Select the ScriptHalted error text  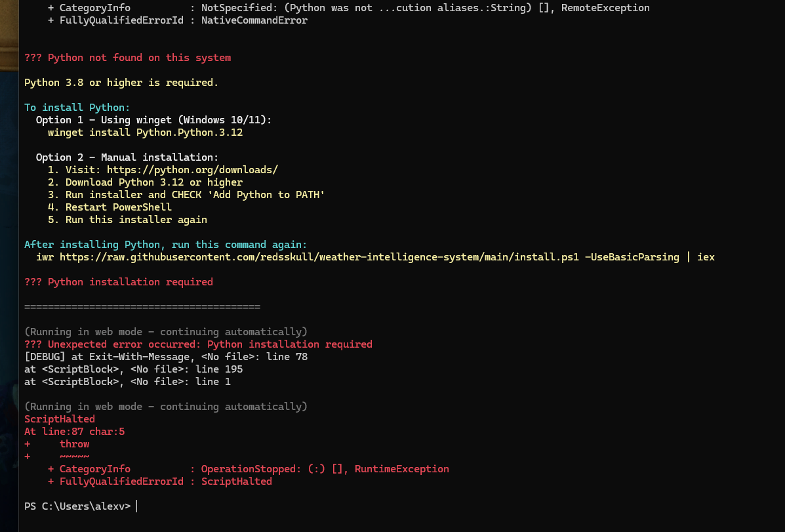[x=59, y=419]
